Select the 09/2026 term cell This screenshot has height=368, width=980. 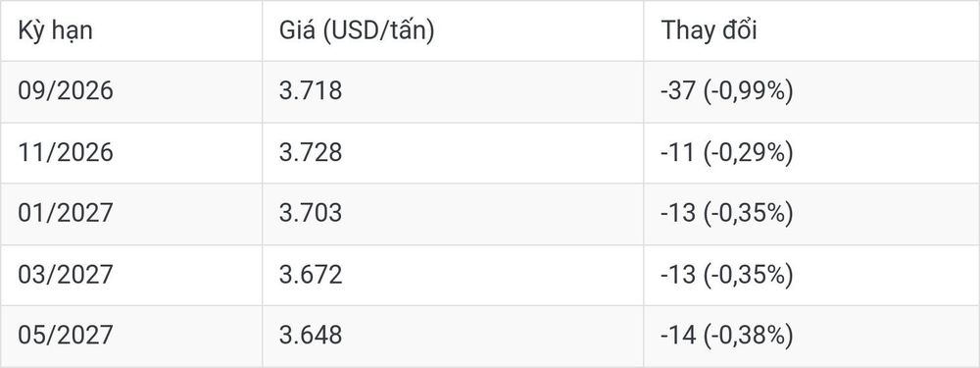click(x=66, y=91)
